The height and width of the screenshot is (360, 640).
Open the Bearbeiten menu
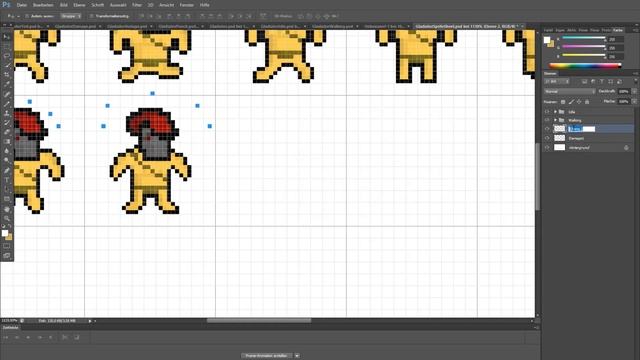point(43,5)
